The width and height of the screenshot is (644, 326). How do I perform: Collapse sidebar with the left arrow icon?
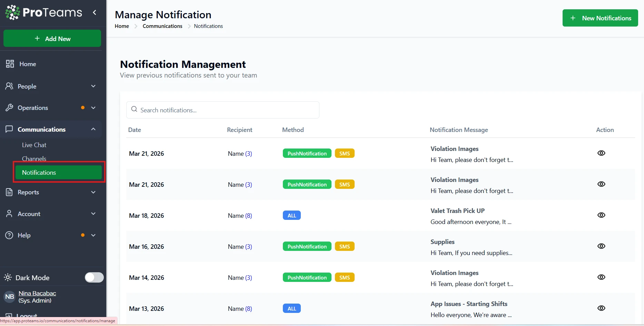(x=95, y=13)
